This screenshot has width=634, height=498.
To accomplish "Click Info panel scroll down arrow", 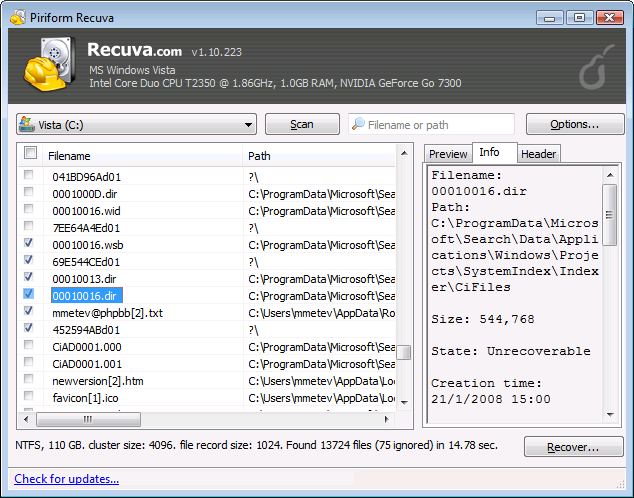I will pyautogui.click(x=610, y=415).
